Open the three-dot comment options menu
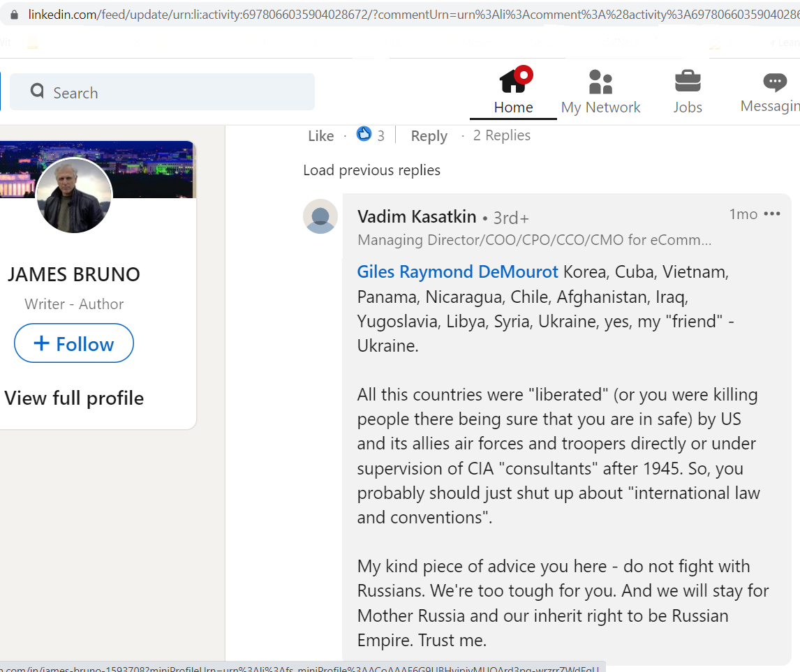800x672 pixels. tap(772, 214)
